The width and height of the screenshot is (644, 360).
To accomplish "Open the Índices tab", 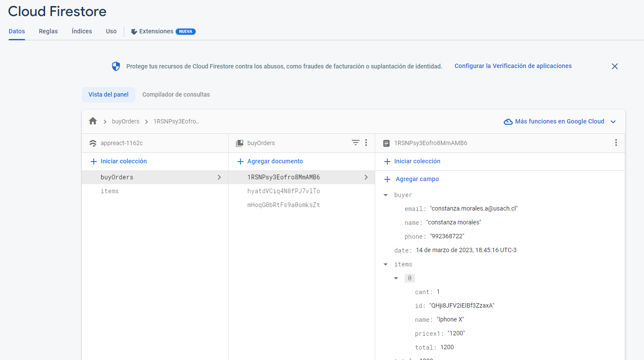I will coord(82,31).
